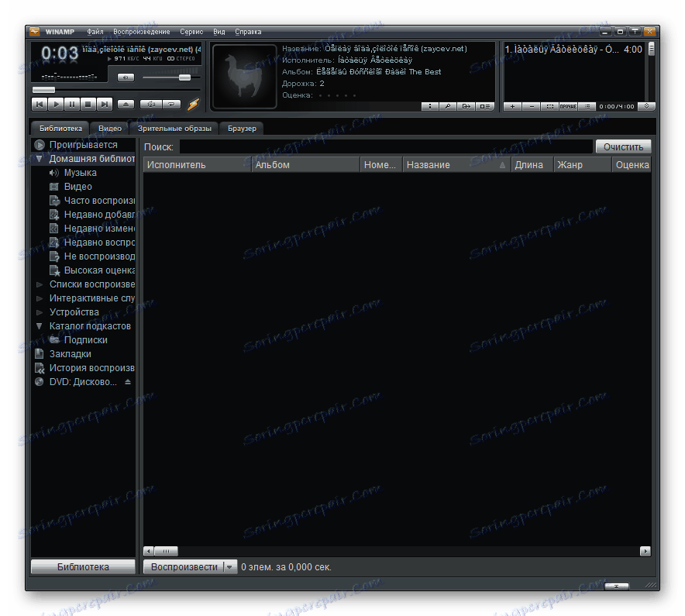This screenshot has height=616, width=685.
Task: Sort by the Альбом column header
Action: point(306,165)
